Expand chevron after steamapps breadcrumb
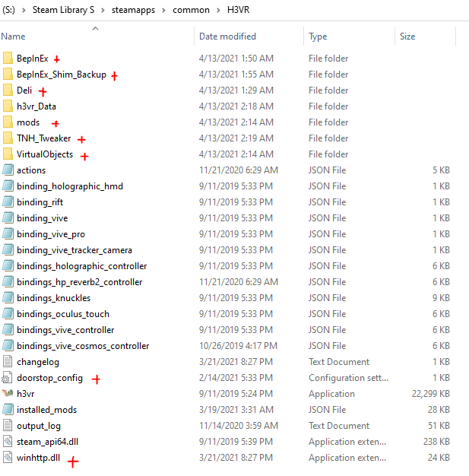This screenshot has height=476, width=469. pos(163,10)
